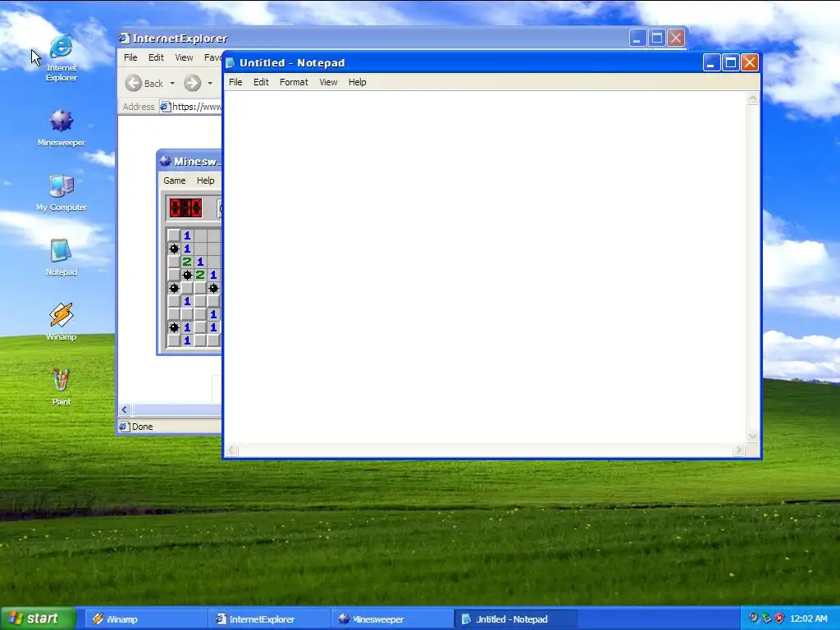The width and height of the screenshot is (840, 630).
Task: Open Notepad's File menu
Action: (x=235, y=82)
